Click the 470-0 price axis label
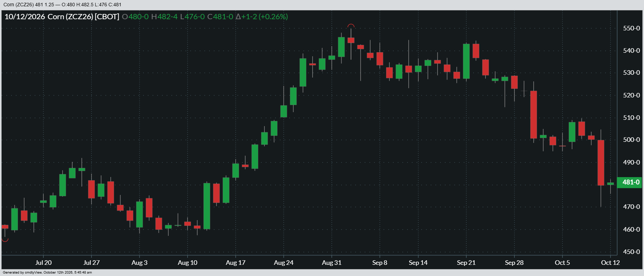Viewport: 644px width, 276px height. click(631, 207)
